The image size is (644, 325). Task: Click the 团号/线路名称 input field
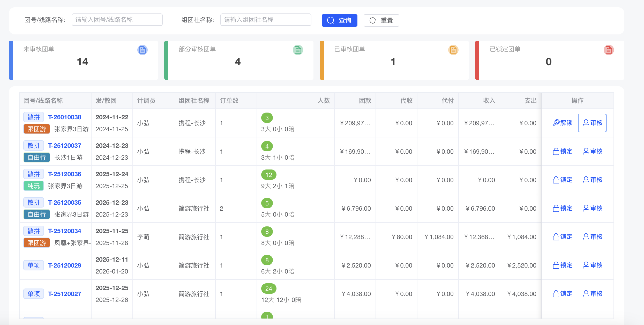tap(117, 19)
